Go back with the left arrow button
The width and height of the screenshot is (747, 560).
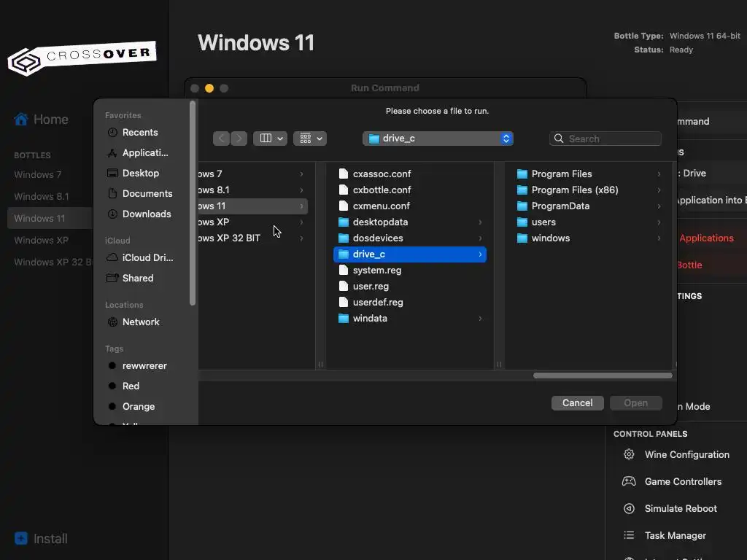(x=222, y=139)
